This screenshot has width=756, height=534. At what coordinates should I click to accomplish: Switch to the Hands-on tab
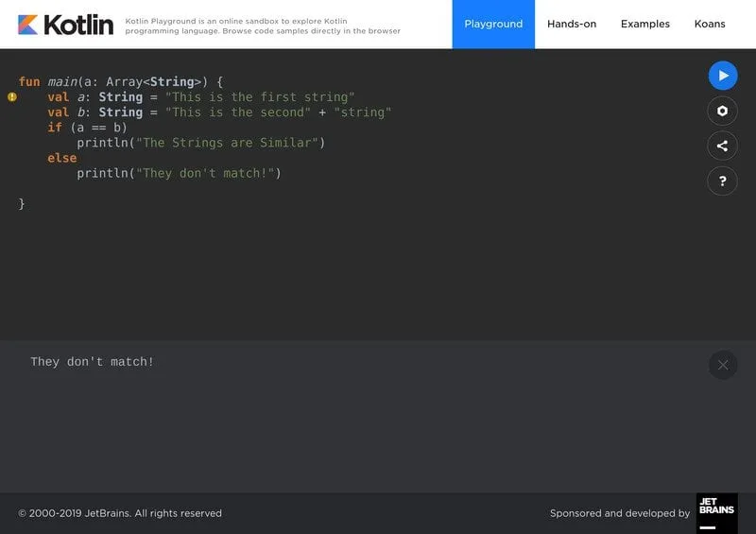[x=572, y=25]
